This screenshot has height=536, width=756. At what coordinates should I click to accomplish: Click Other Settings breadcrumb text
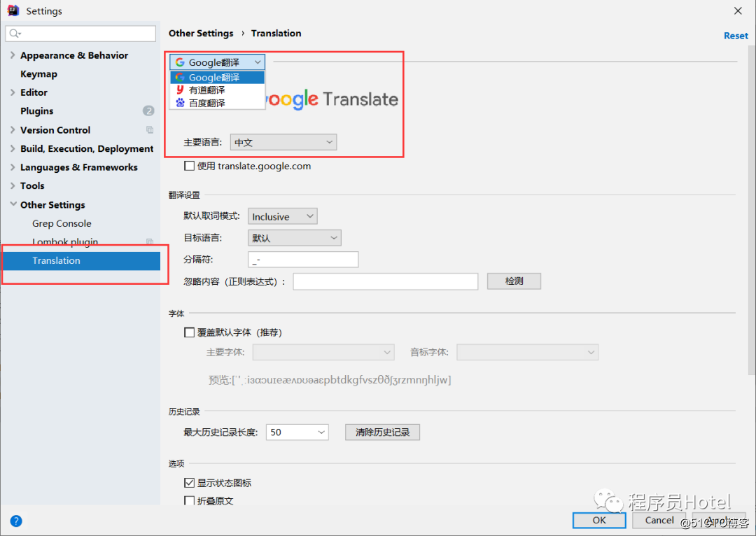[x=201, y=34]
